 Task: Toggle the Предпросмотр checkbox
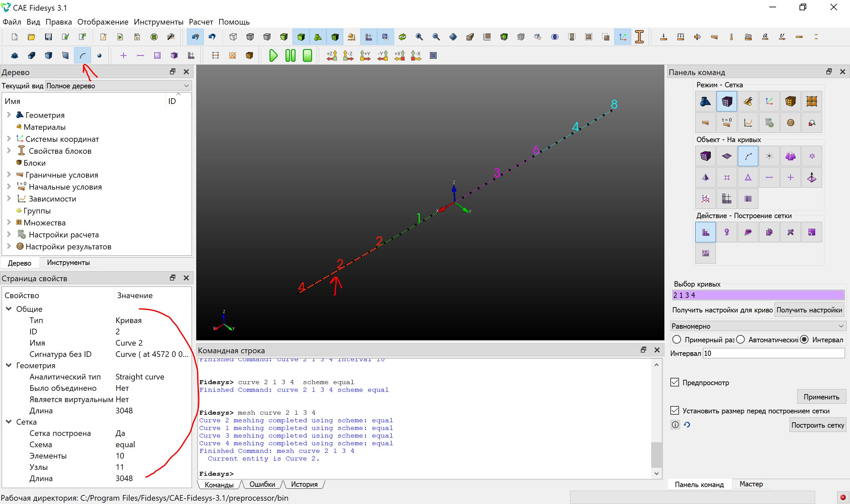pyautogui.click(x=675, y=382)
